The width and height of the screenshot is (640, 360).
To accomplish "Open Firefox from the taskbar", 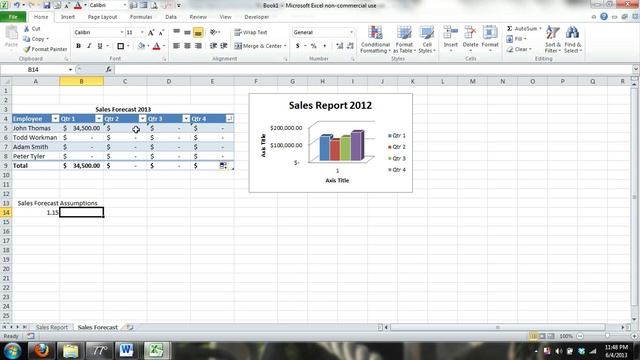I will [41, 351].
